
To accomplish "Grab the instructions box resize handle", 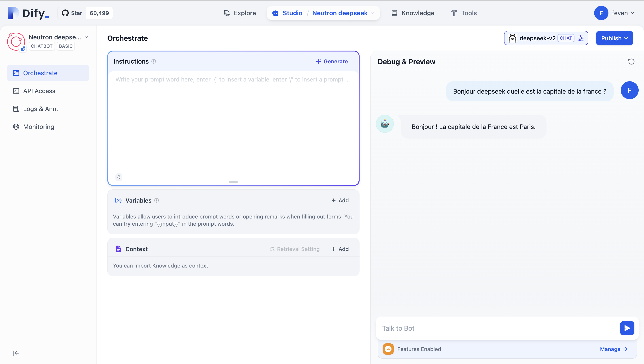I will 233,182.
